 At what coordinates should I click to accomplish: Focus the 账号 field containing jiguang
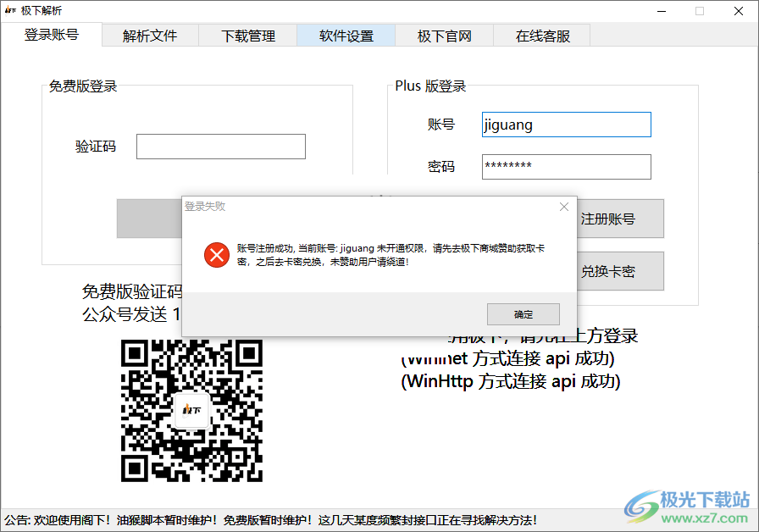pos(567,125)
